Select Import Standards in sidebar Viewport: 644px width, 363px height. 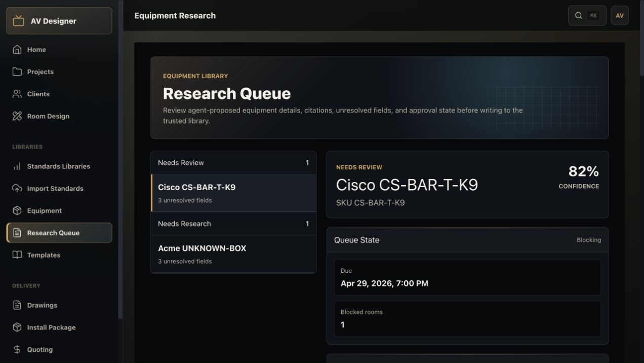59,189
